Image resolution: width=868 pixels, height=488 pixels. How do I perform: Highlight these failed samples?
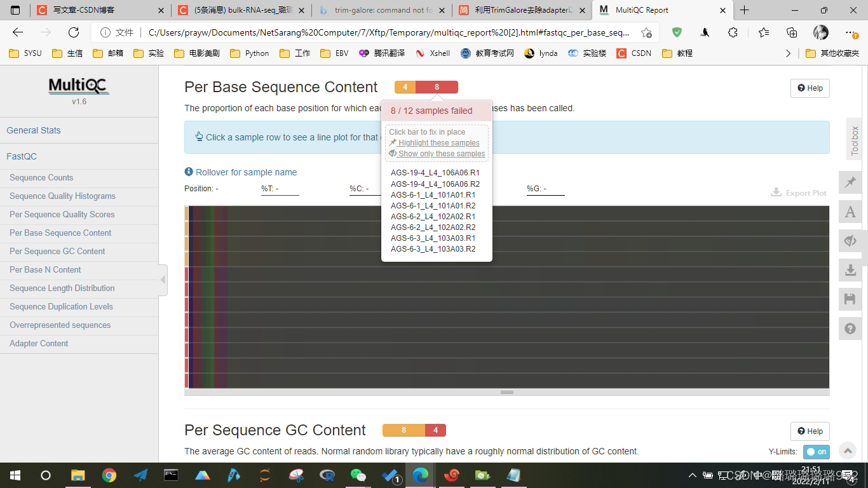point(438,142)
